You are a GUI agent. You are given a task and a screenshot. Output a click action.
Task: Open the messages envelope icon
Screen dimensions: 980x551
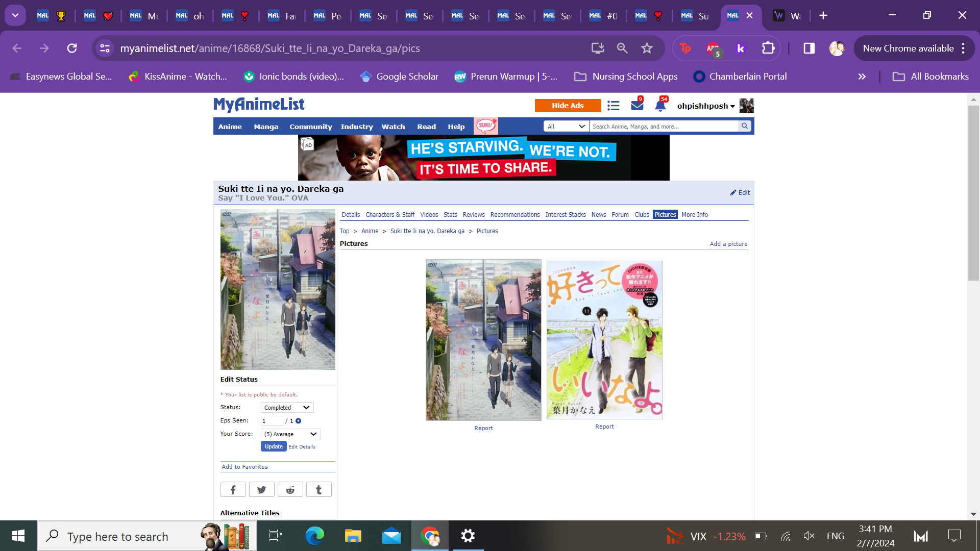pos(636,106)
